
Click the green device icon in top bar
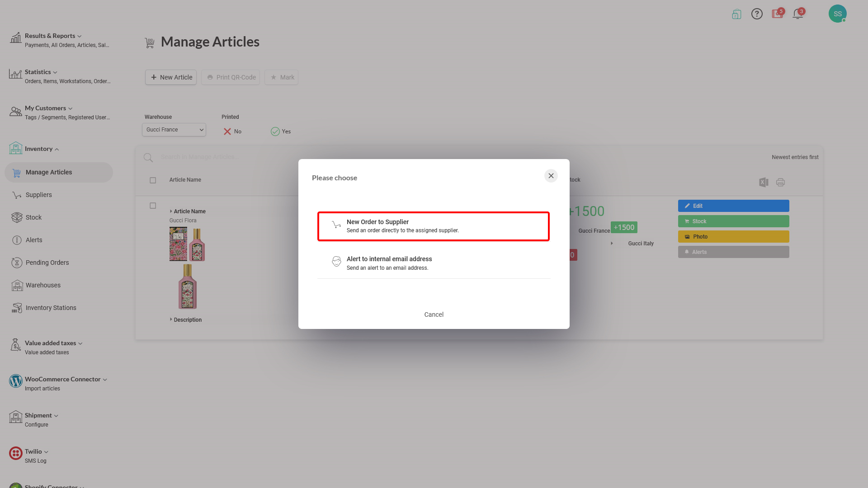pyautogui.click(x=736, y=14)
